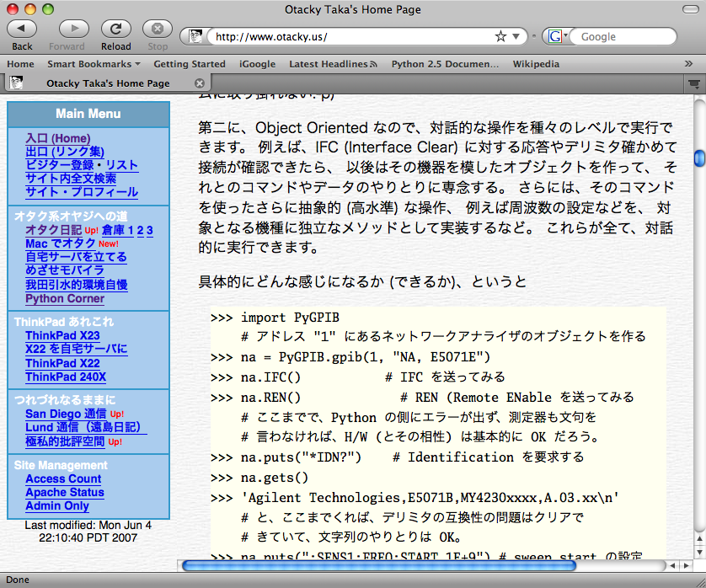The width and height of the screenshot is (706, 588).
Task: Open the Getting Started bookmark
Action: [190, 64]
